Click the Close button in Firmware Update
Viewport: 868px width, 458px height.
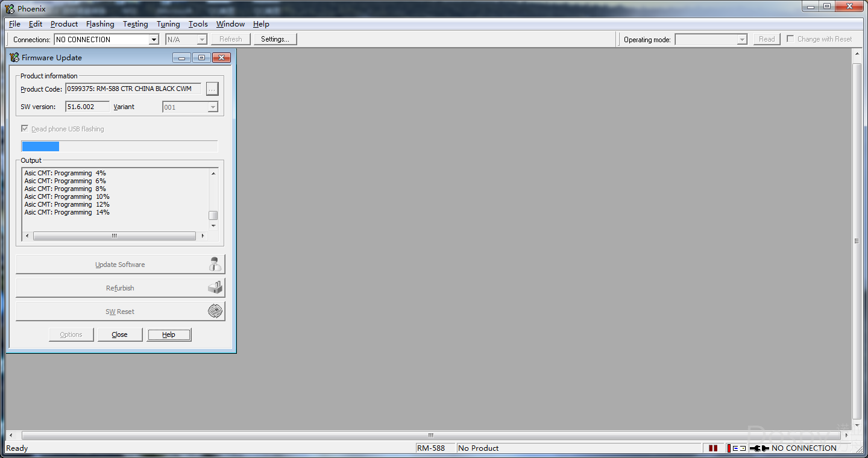tap(120, 334)
